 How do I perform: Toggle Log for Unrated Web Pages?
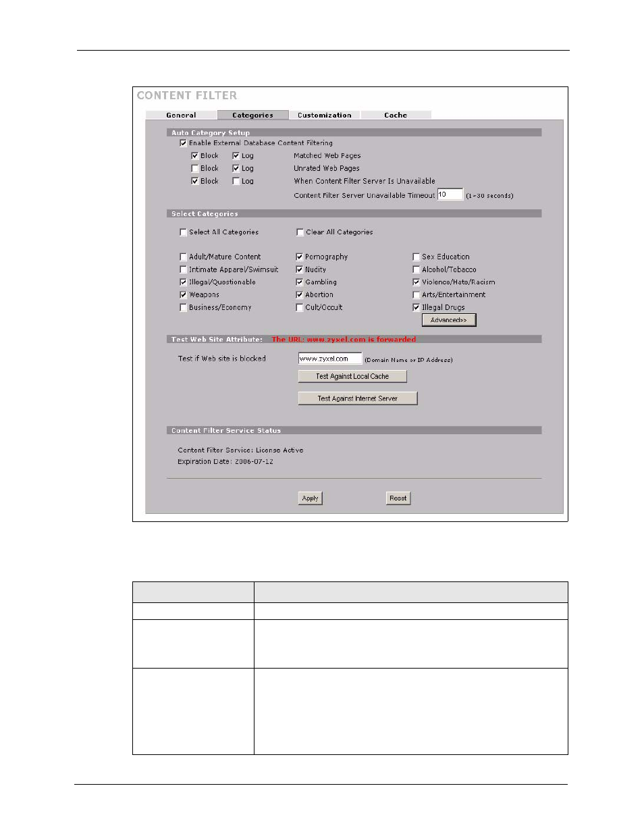pyautogui.click(x=236, y=169)
